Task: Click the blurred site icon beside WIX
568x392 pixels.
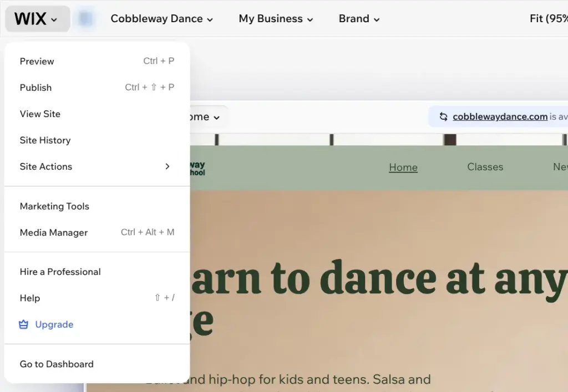Action: pyautogui.click(x=85, y=19)
